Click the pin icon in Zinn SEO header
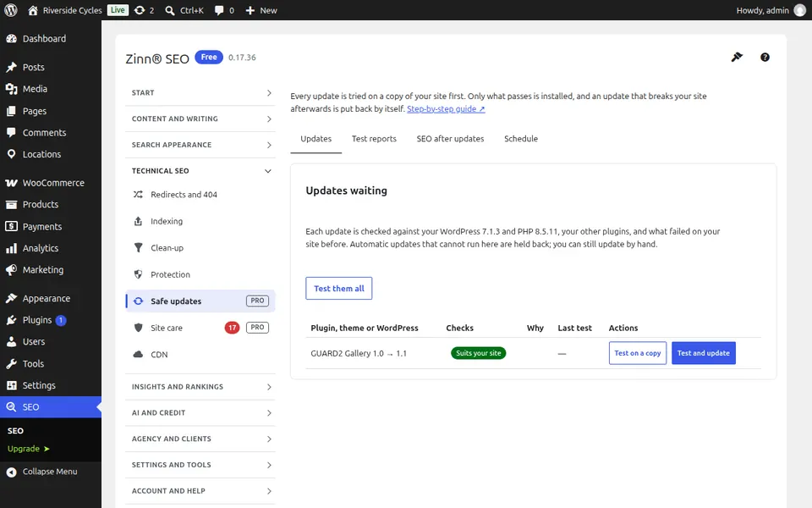The width and height of the screenshot is (812, 508). pyautogui.click(x=737, y=57)
